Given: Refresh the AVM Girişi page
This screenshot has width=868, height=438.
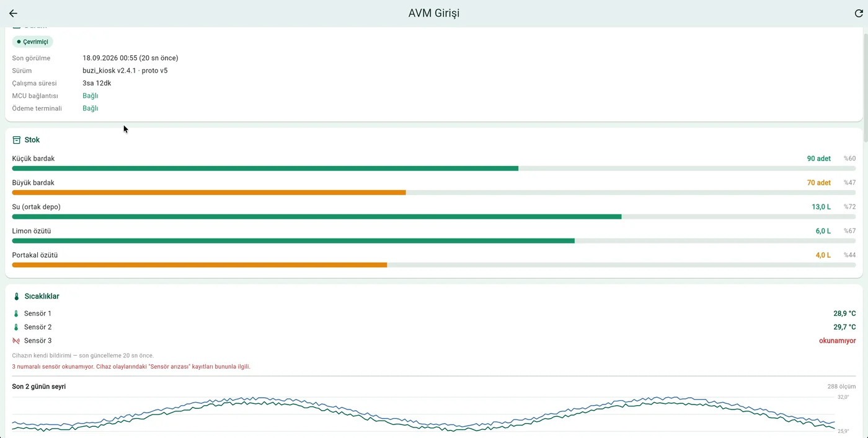Looking at the screenshot, I should (x=859, y=13).
